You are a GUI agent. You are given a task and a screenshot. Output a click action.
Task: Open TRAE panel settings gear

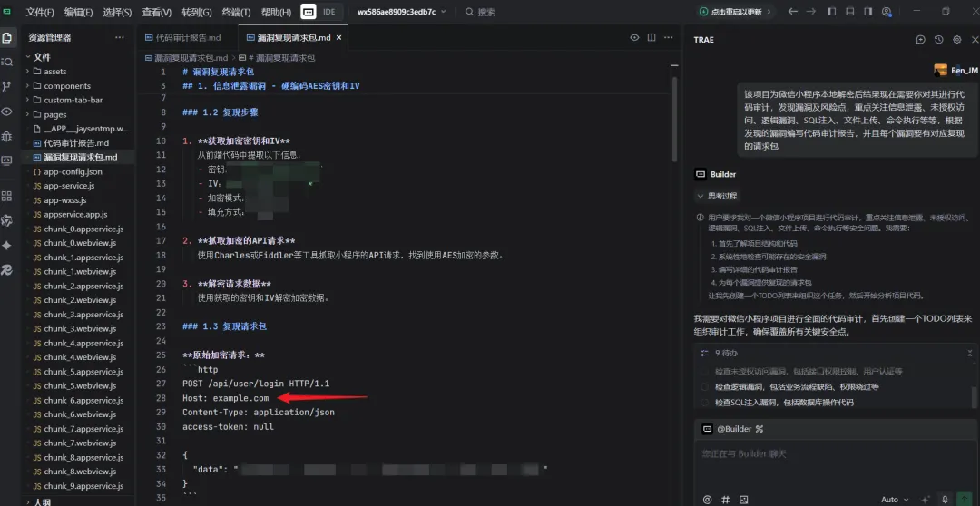(957, 39)
